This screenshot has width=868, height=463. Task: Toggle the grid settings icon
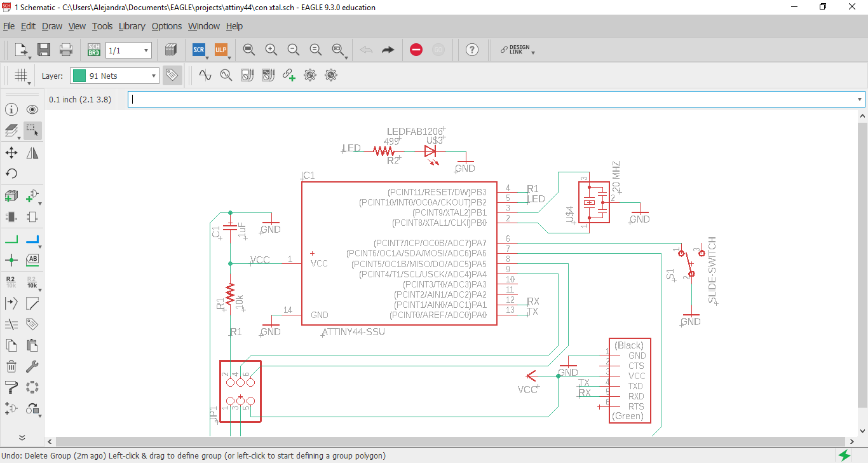[x=22, y=76]
